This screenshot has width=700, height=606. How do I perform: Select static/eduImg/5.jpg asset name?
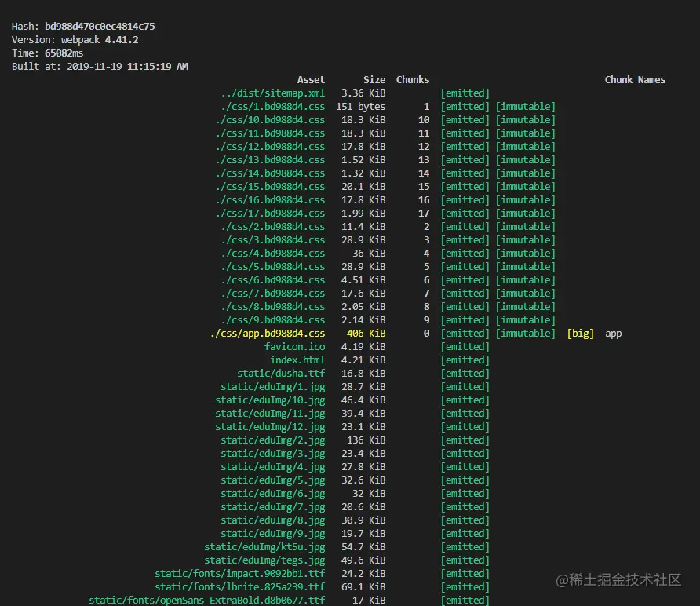pos(273,480)
